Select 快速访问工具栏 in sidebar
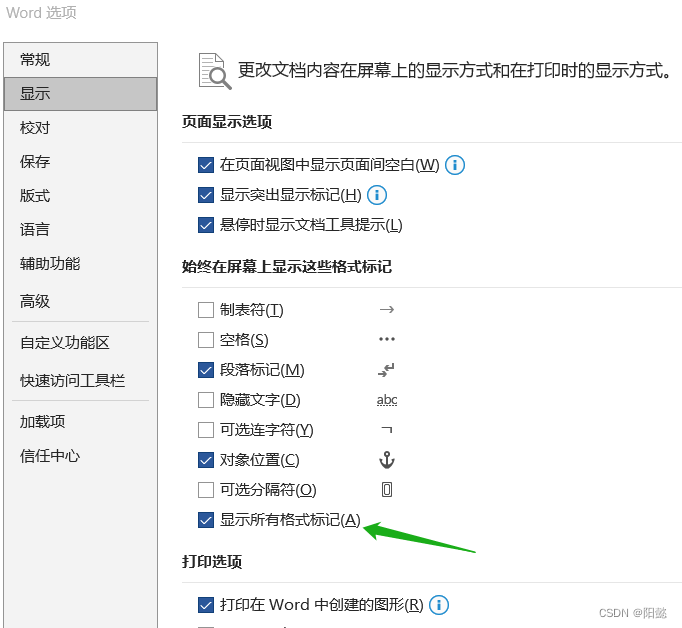 point(80,381)
